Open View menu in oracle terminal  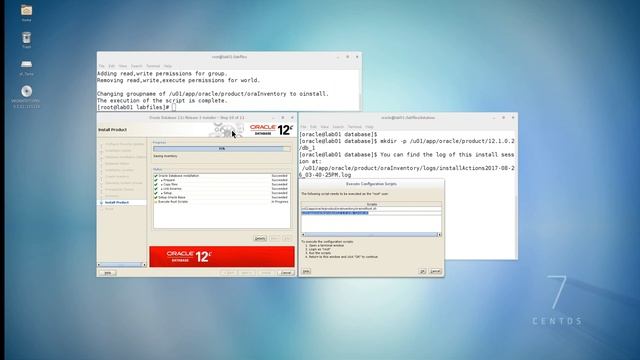pos(324,127)
